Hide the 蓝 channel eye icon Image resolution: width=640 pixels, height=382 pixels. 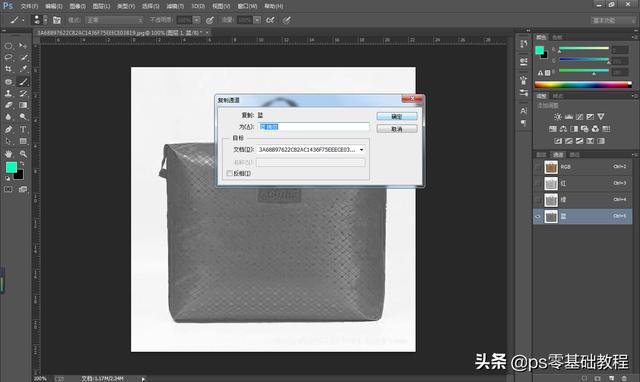point(538,216)
